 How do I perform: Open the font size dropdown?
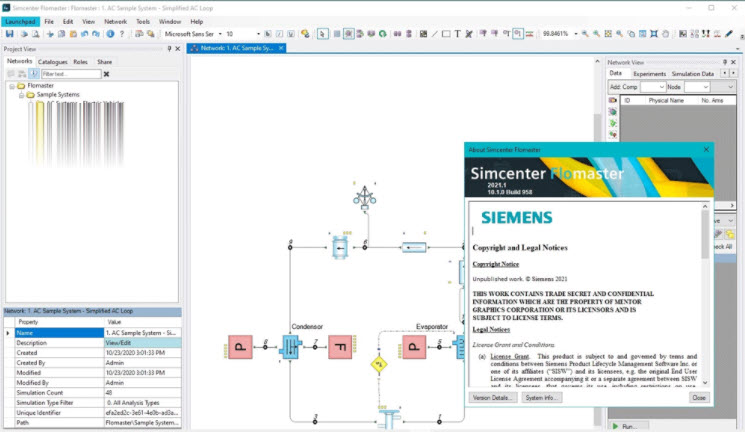click(258, 34)
